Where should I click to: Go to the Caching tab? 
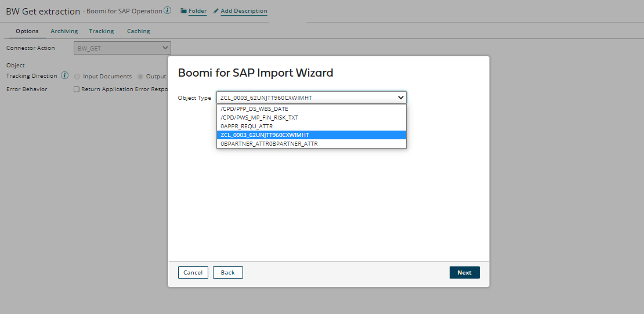click(x=139, y=31)
